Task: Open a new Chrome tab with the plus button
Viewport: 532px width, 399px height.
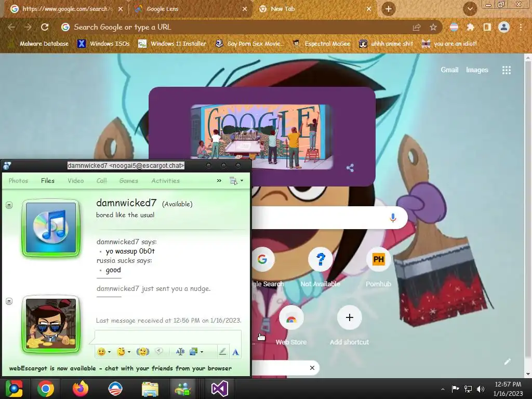Action: click(x=389, y=9)
